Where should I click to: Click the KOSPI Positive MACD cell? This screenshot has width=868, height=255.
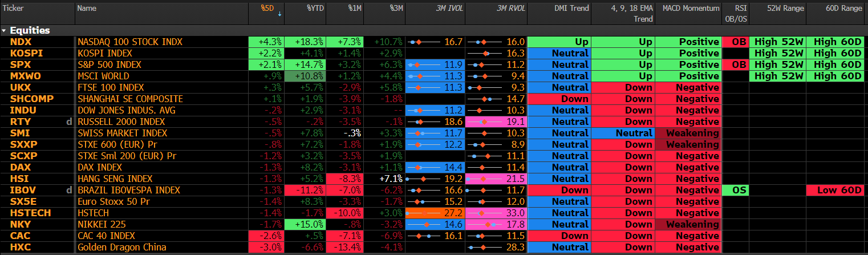pos(688,53)
